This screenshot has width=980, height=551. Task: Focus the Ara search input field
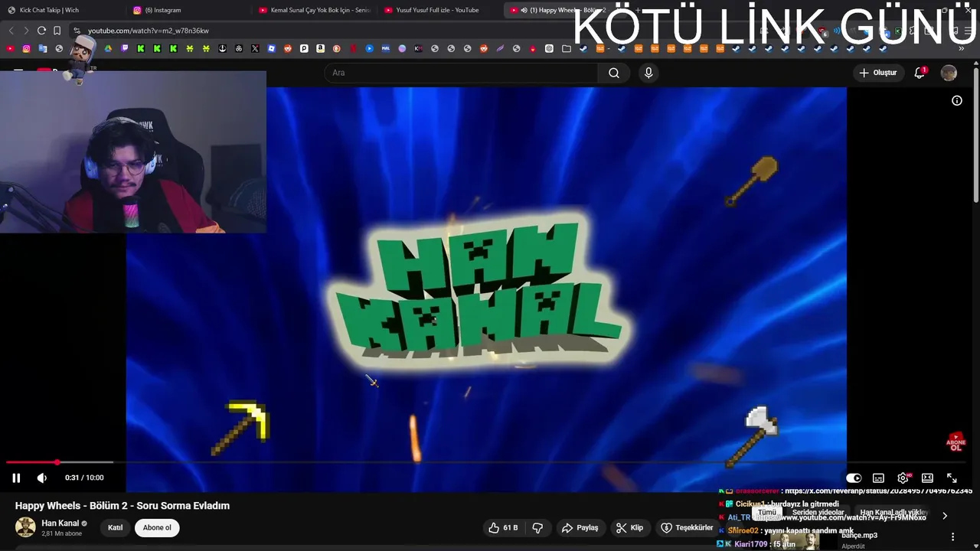[x=462, y=73]
